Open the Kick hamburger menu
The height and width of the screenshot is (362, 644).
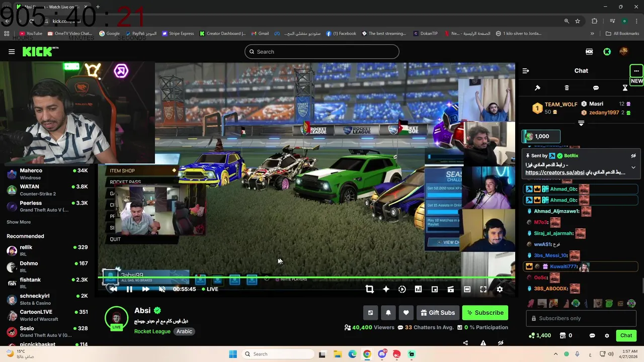click(x=12, y=52)
